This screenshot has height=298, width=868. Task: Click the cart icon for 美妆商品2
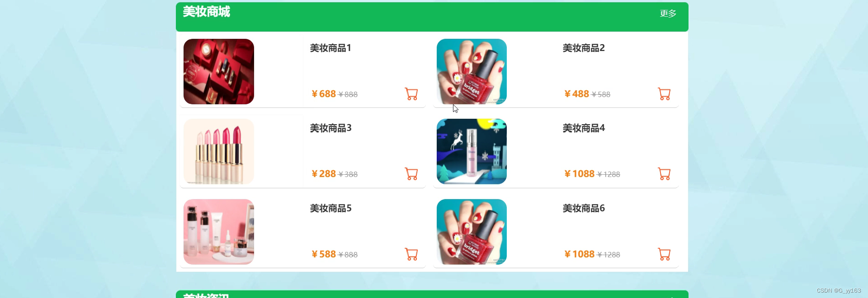[x=664, y=94]
